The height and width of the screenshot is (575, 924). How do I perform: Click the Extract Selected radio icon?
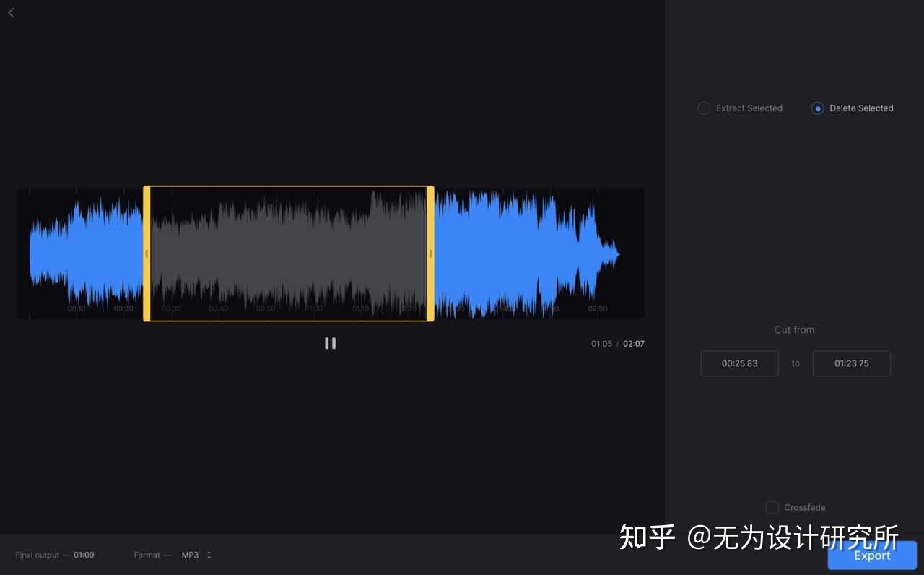coord(704,108)
